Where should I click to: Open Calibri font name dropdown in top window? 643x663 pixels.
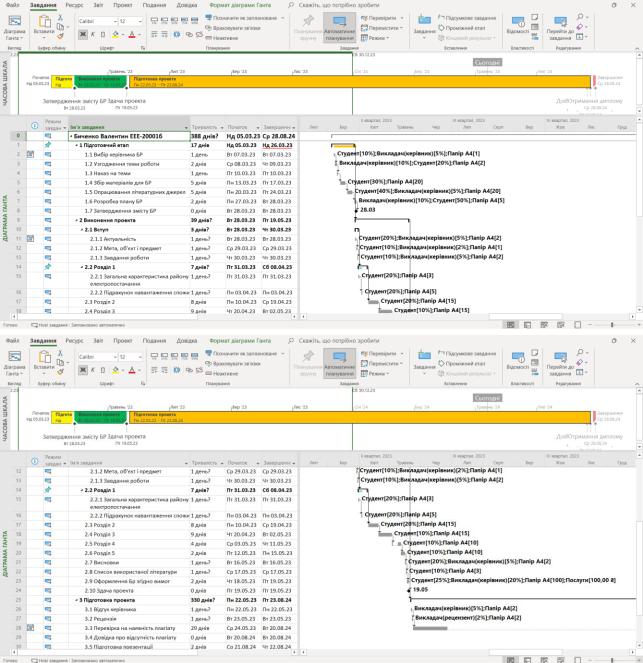coord(115,21)
